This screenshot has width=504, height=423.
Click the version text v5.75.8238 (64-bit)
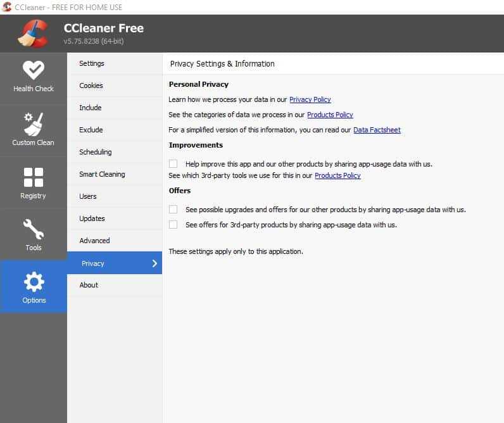[94, 41]
